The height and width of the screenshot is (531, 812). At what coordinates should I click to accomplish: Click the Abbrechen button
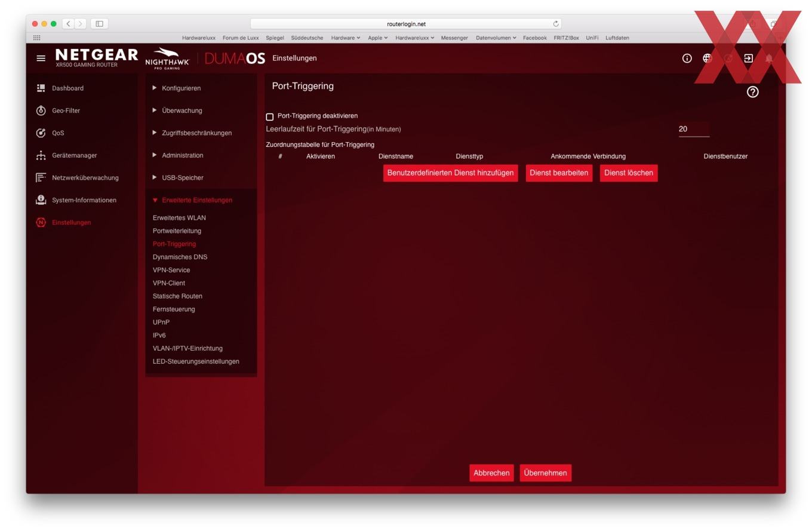(491, 472)
